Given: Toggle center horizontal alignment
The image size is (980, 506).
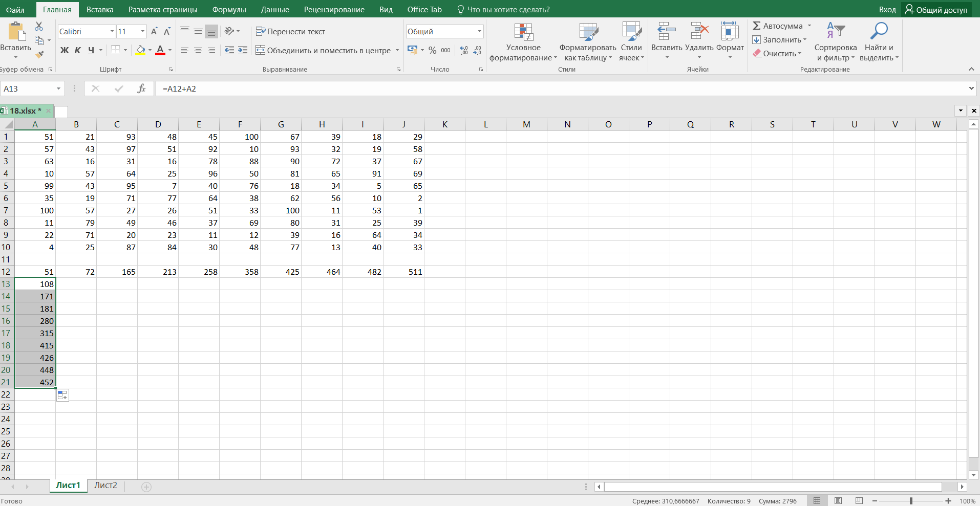Looking at the screenshot, I should click(x=198, y=50).
